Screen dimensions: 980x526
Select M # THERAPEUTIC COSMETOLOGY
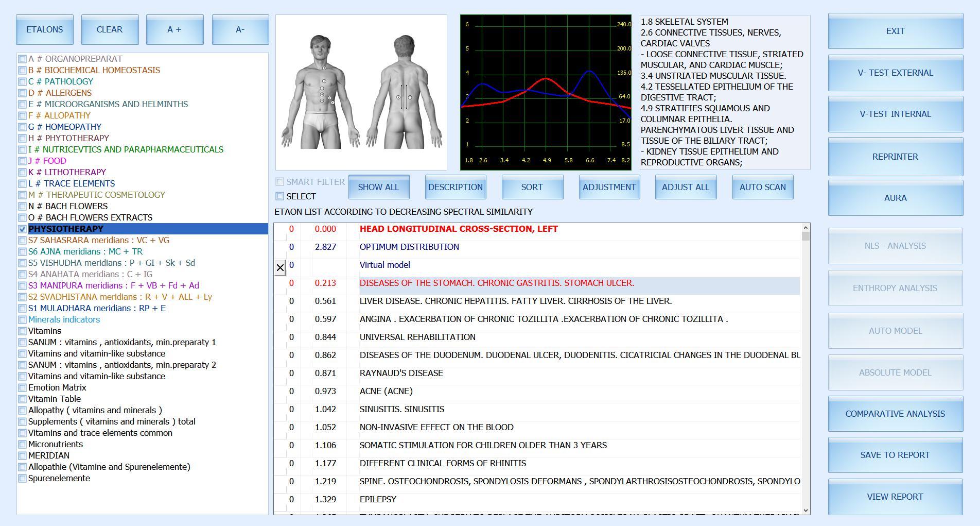point(97,195)
